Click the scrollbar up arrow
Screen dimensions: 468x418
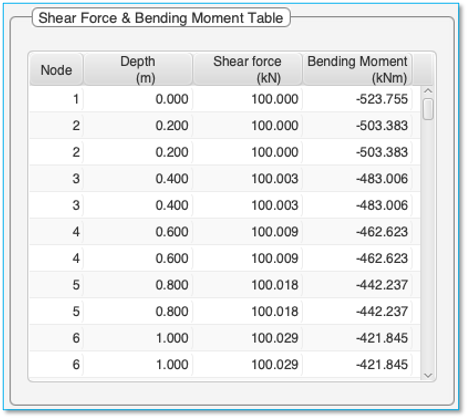428,91
